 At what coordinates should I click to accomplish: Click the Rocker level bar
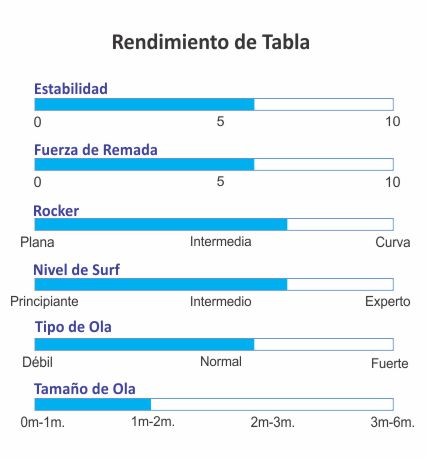pos(214,224)
